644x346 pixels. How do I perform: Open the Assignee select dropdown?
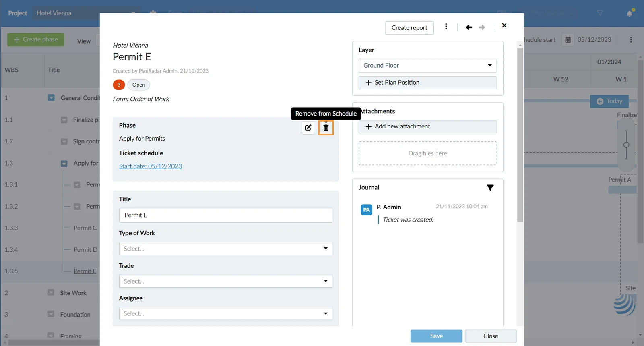225,313
